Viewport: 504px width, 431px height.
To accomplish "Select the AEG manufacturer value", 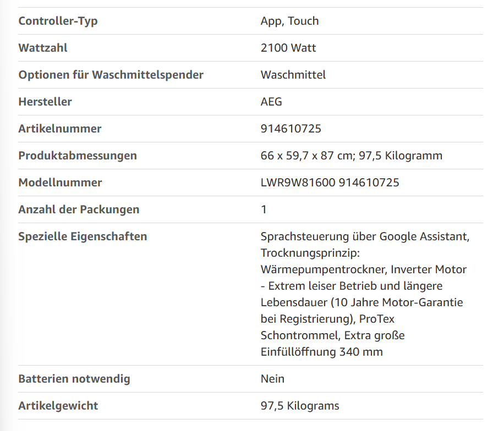I will coord(271,102).
